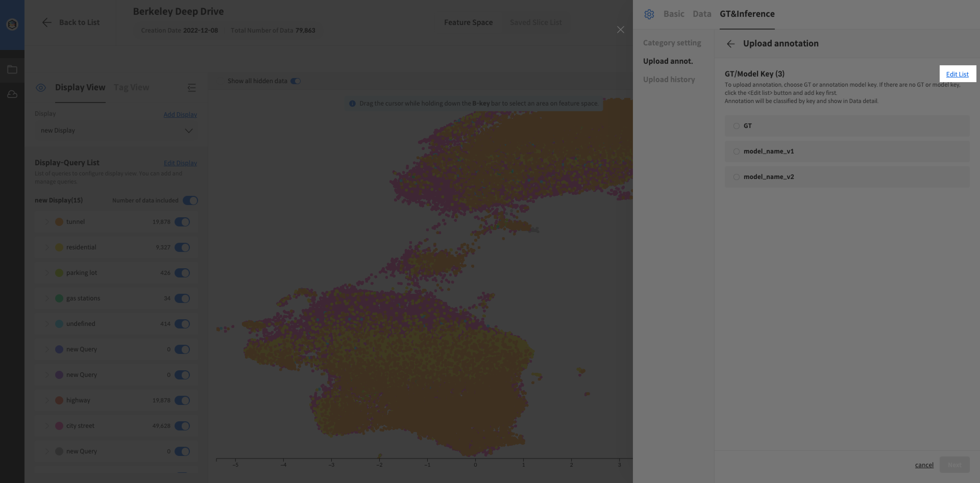Click the tunnel orange color swatch
980x483 pixels.
pyautogui.click(x=59, y=222)
